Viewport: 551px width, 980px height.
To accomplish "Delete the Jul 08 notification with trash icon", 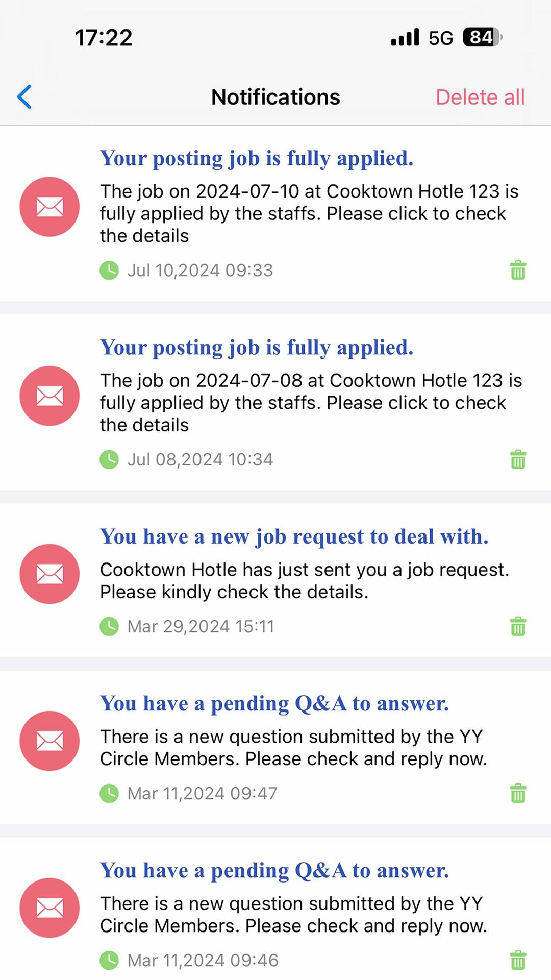I will [518, 459].
